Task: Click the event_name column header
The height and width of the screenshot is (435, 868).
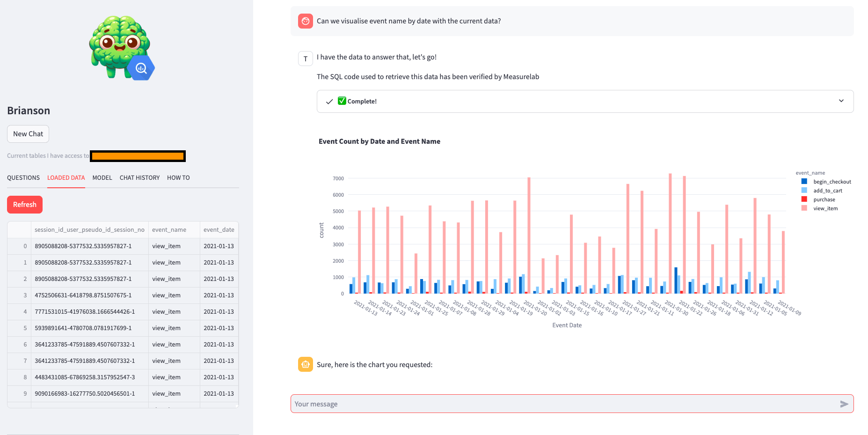Action: tap(174, 229)
